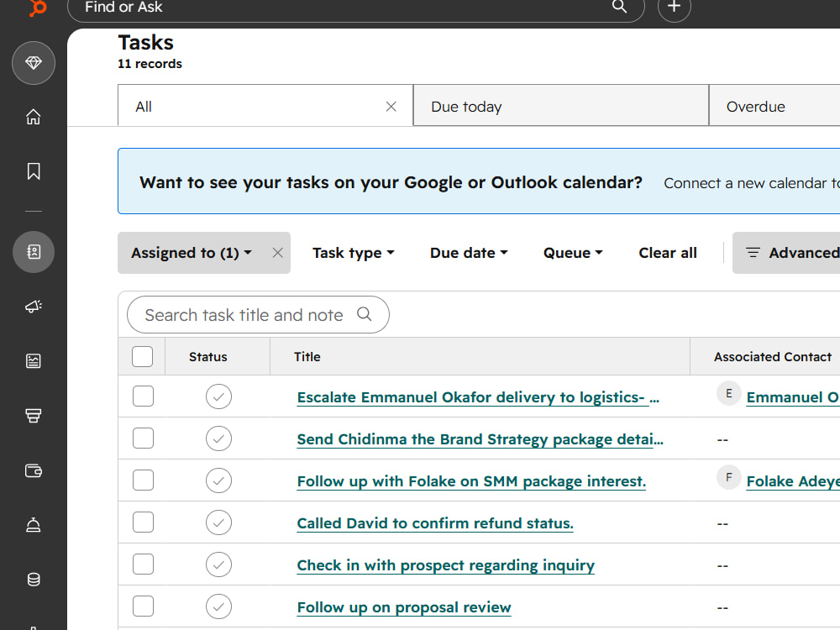This screenshot has height=630, width=840.
Task: Mark Escalate Emmanuel Okafor task complete
Action: click(x=218, y=396)
